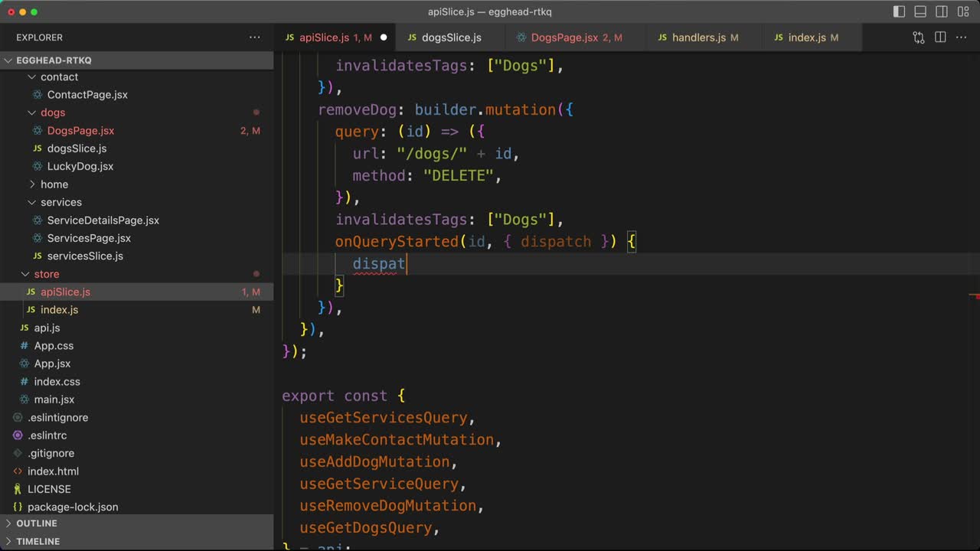The image size is (980, 551).
Task: Click the LICENSE file icon in Explorer
Action: click(18, 489)
